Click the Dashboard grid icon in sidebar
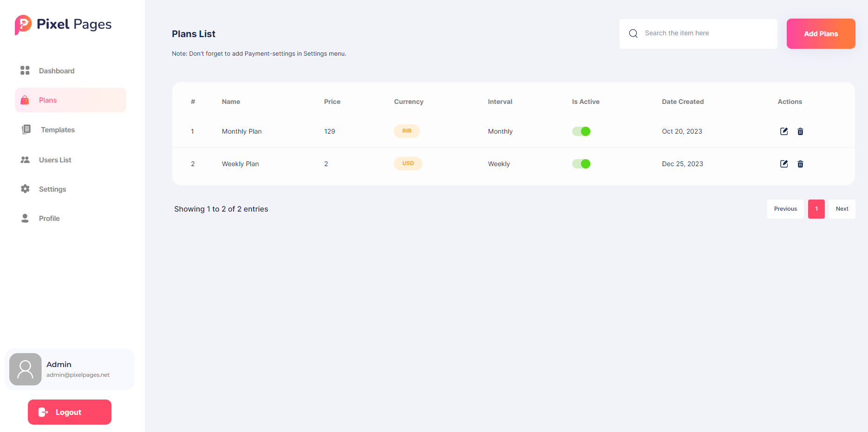Screen dimensions: 868x432 click(25, 71)
